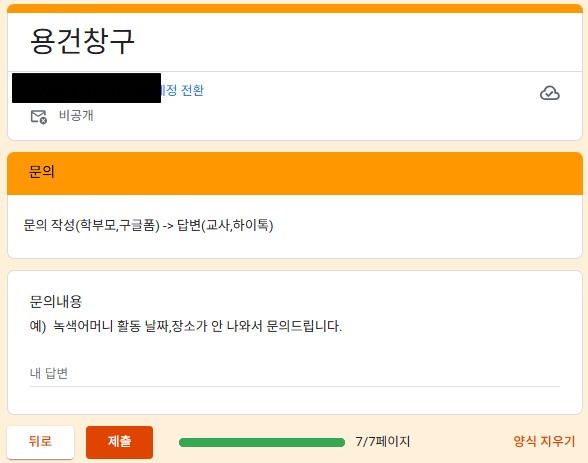Click the 문의내용 question card's empty area
Screen dimensions: 588x463
(450, 349)
